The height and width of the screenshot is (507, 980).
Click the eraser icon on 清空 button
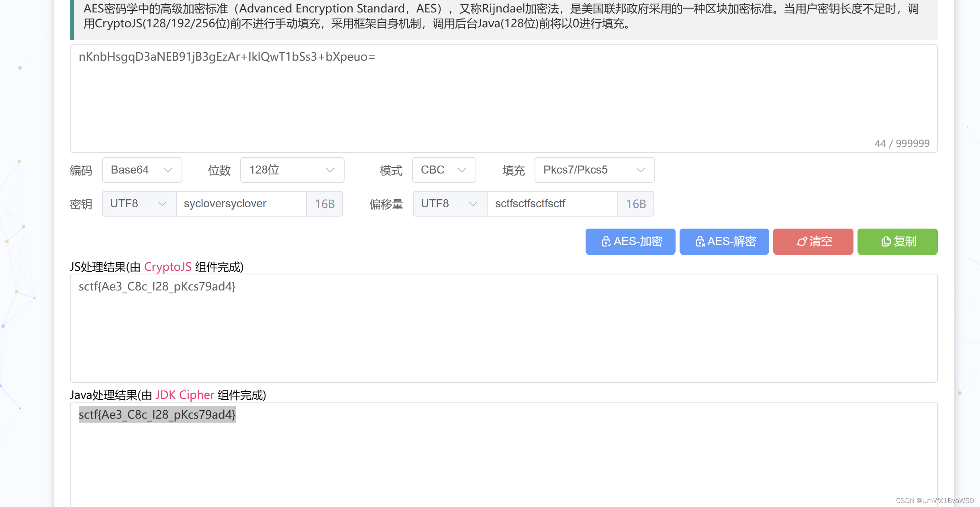click(802, 241)
